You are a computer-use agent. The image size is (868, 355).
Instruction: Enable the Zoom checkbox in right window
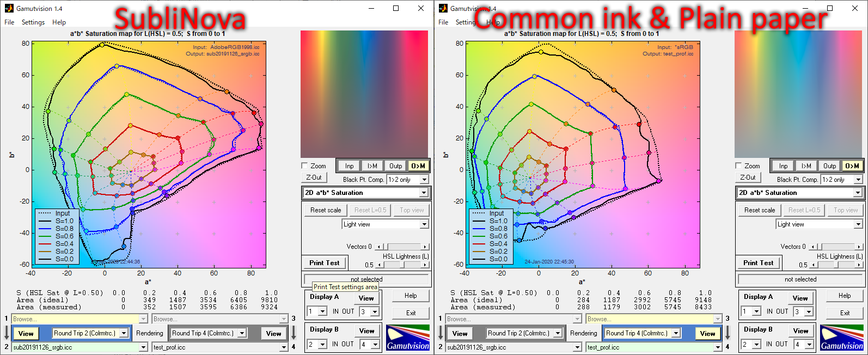pos(739,166)
